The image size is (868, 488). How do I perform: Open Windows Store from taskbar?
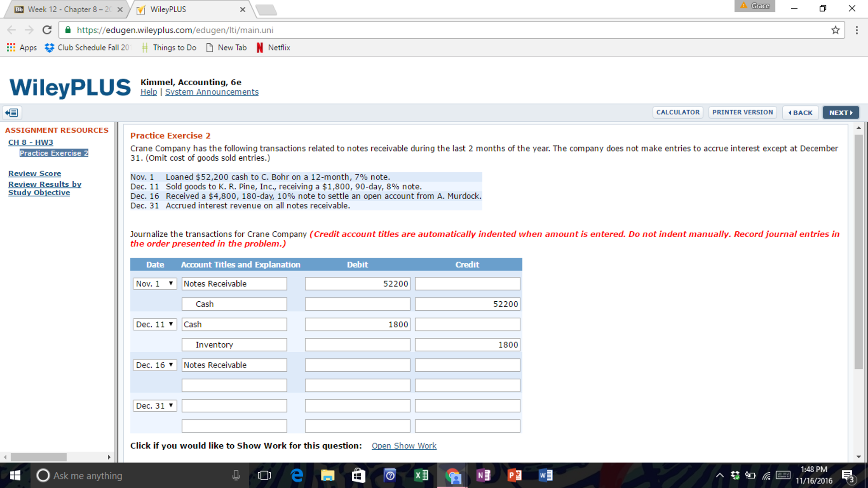tap(358, 475)
